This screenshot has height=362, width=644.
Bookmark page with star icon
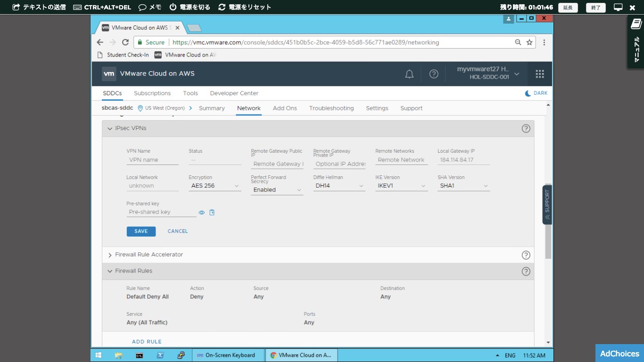pos(529,42)
